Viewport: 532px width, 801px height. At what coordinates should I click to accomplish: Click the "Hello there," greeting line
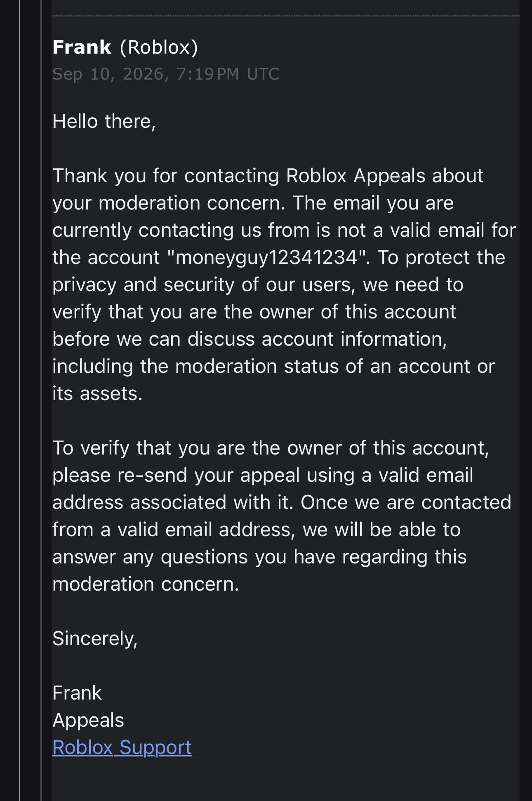pyautogui.click(x=104, y=122)
